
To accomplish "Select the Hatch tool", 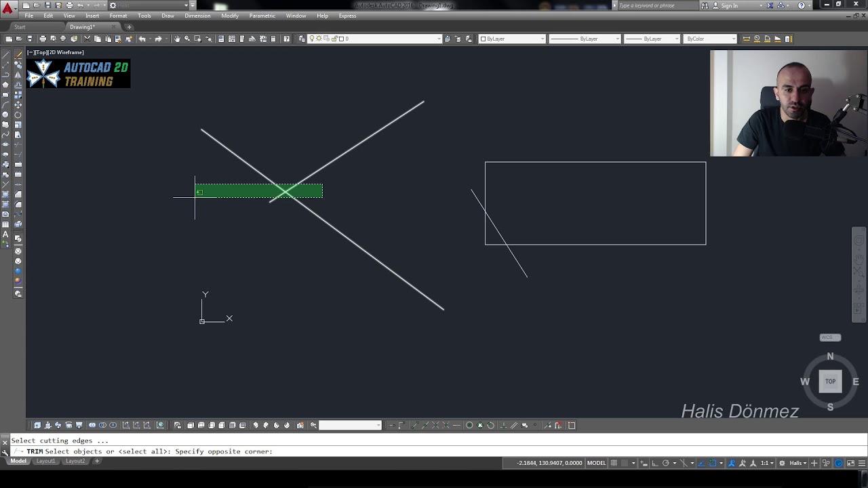I will [5, 195].
